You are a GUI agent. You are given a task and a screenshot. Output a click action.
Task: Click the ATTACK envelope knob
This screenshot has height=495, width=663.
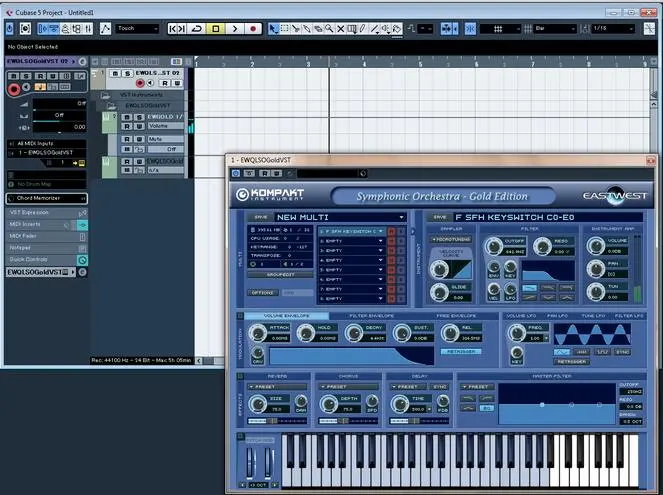(x=257, y=333)
